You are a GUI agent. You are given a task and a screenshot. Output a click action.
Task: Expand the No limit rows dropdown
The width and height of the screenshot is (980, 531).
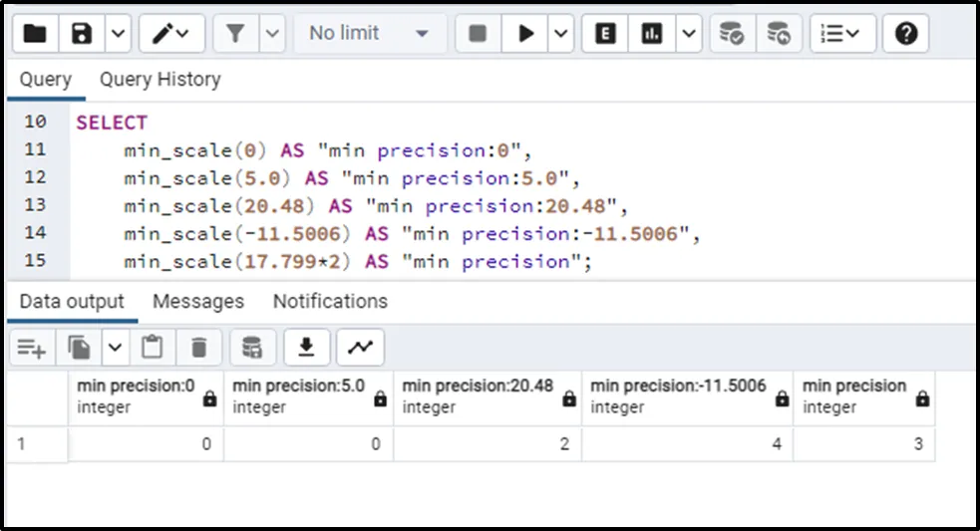tap(369, 34)
